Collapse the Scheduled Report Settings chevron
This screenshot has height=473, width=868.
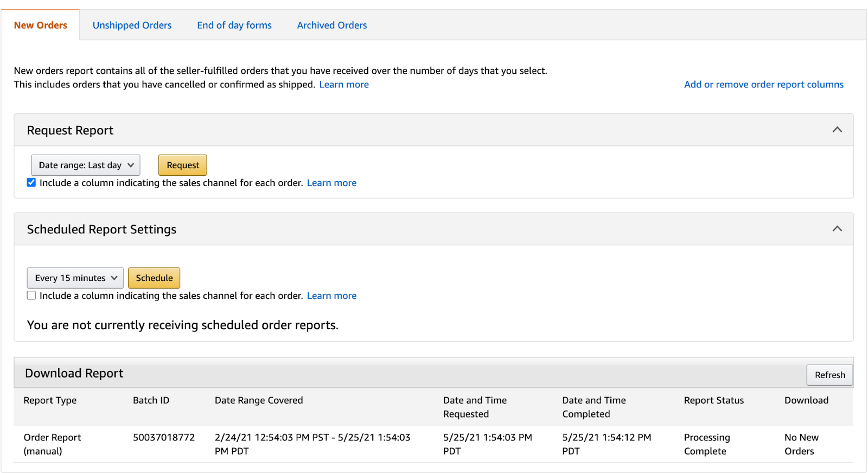837,229
